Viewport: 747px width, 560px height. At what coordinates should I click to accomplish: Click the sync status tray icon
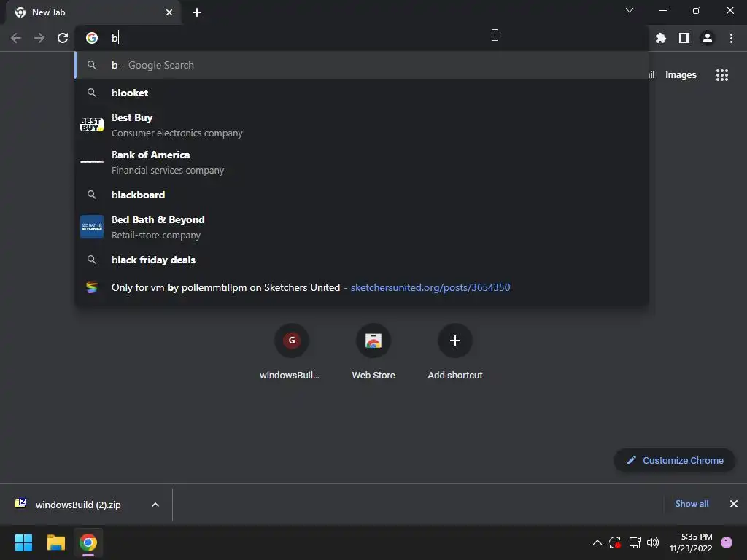point(615,542)
